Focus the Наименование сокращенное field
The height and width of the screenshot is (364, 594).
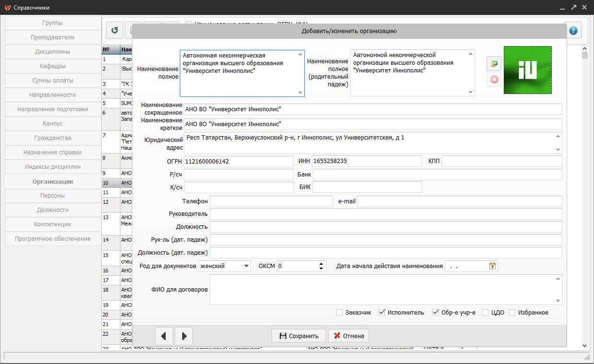[373, 109]
